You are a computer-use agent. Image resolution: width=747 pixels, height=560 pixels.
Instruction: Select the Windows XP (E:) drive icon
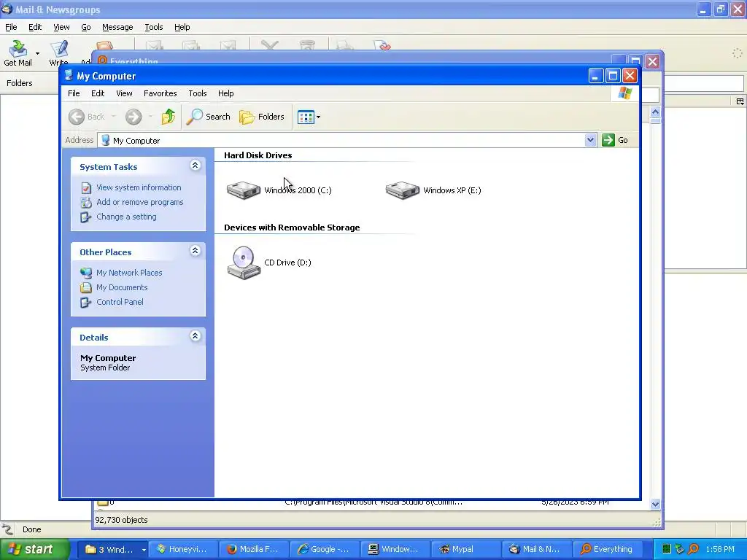tap(403, 190)
